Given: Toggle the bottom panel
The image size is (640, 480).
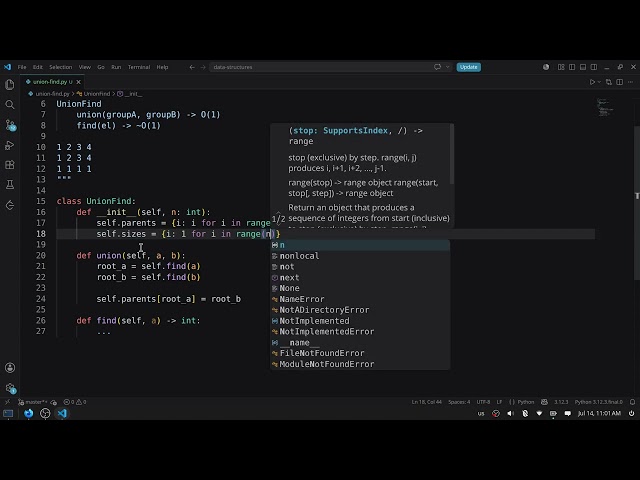Looking at the screenshot, I should [583, 67].
